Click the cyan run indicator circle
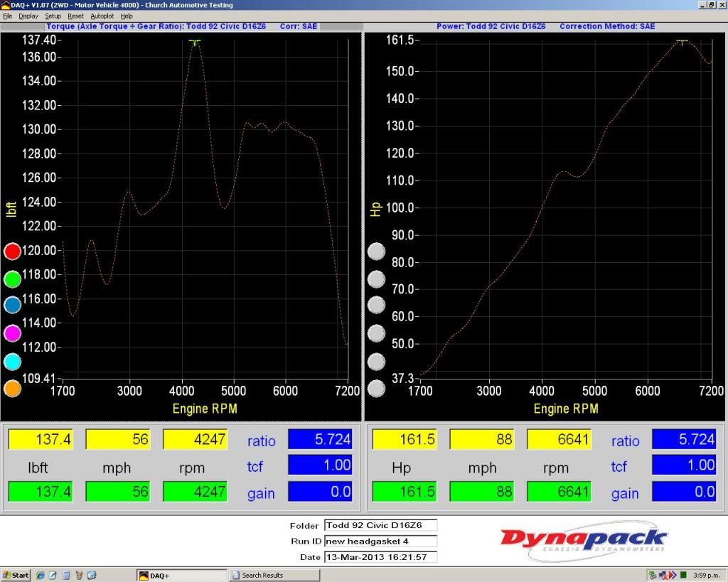728x582 pixels. coord(12,362)
